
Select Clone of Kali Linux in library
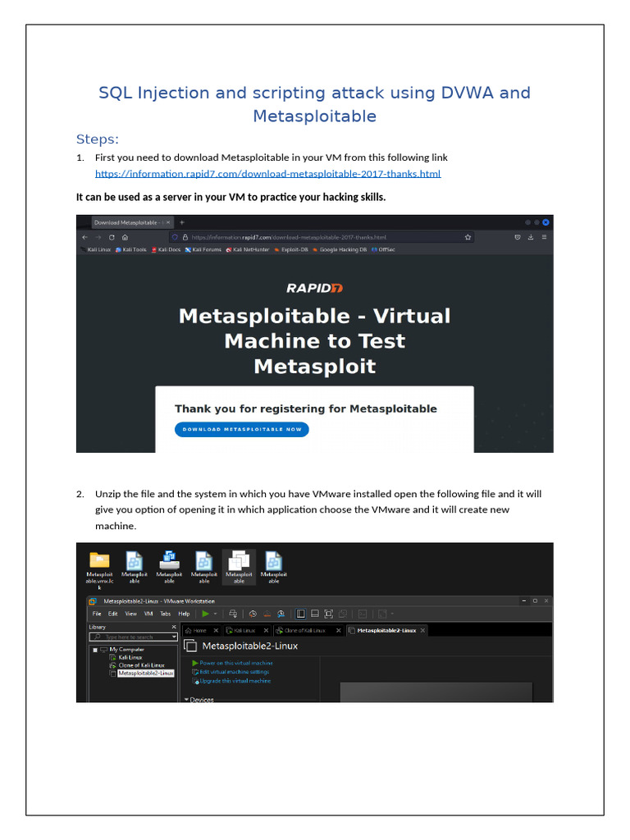[x=141, y=664]
